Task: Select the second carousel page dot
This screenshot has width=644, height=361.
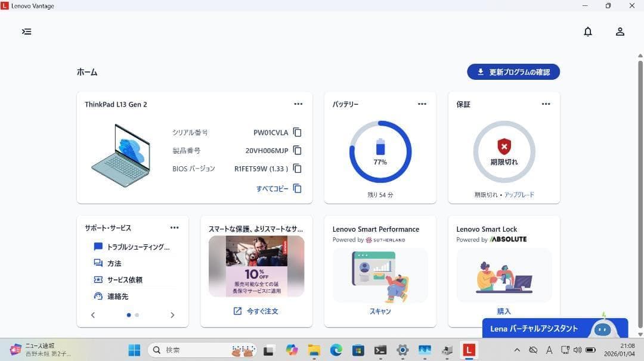Action: tap(137, 315)
